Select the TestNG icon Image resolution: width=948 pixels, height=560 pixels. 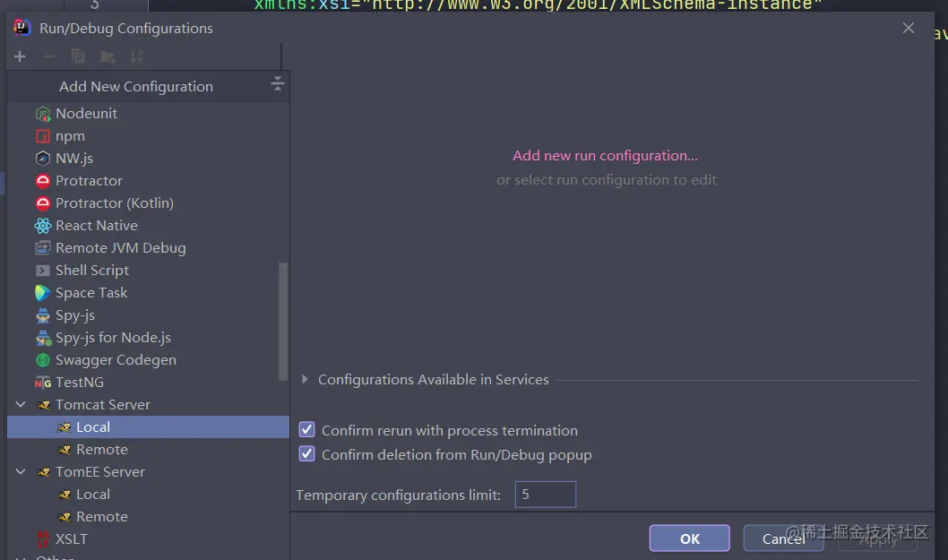[x=43, y=383]
